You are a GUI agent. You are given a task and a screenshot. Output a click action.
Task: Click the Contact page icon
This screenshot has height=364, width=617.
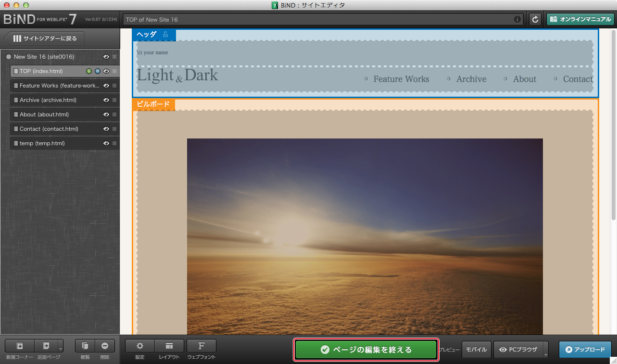click(x=16, y=129)
